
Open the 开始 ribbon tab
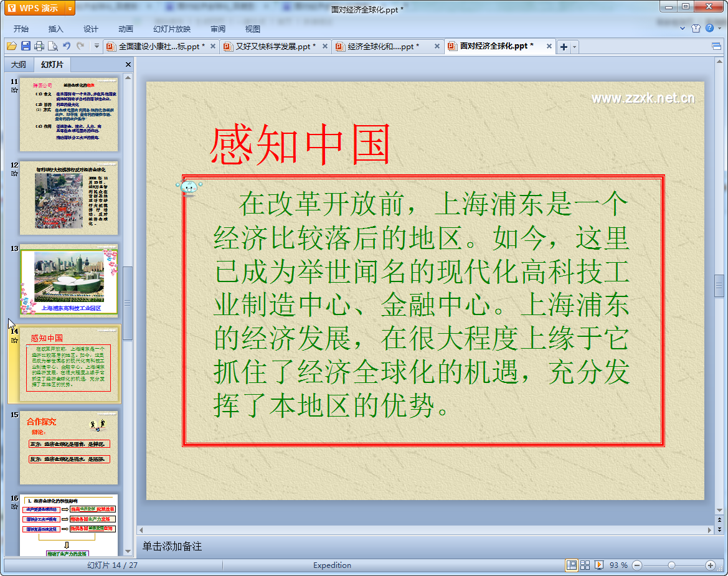pos(21,29)
